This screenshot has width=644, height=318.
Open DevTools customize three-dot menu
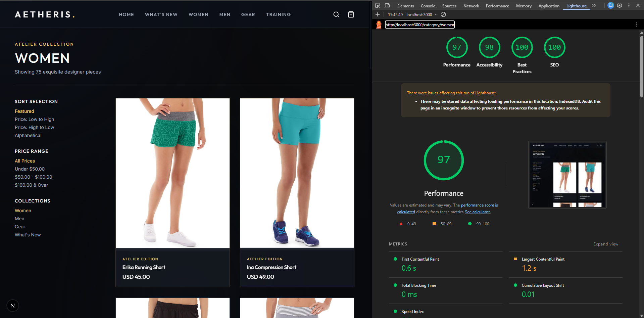point(629,6)
